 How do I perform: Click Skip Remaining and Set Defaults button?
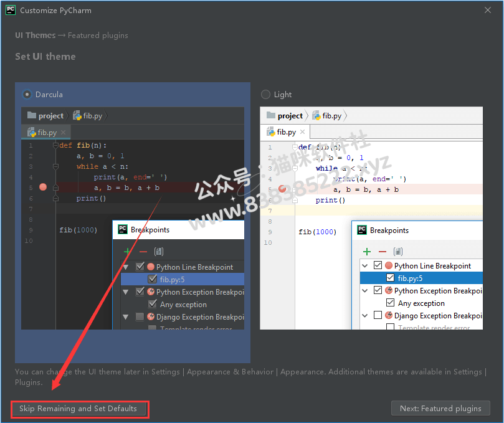(78, 409)
